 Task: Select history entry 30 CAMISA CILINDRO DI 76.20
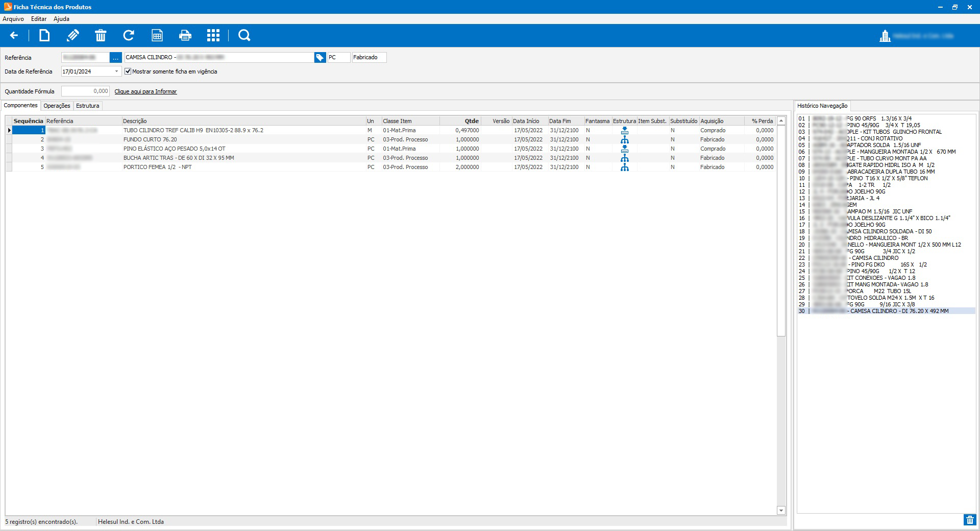click(886, 311)
